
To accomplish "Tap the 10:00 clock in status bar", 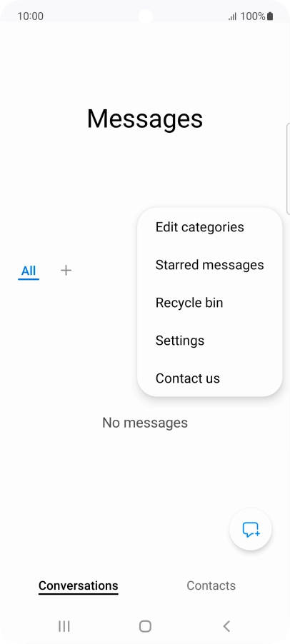I will tap(31, 16).
